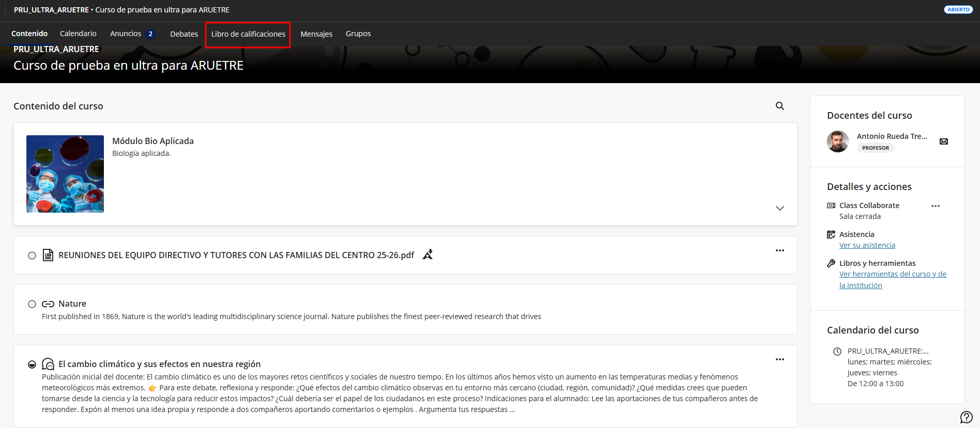The height and width of the screenshot is (428, 980).
Task: Toggle progress circle for cambio climático debate
Action: pos(32,364)
